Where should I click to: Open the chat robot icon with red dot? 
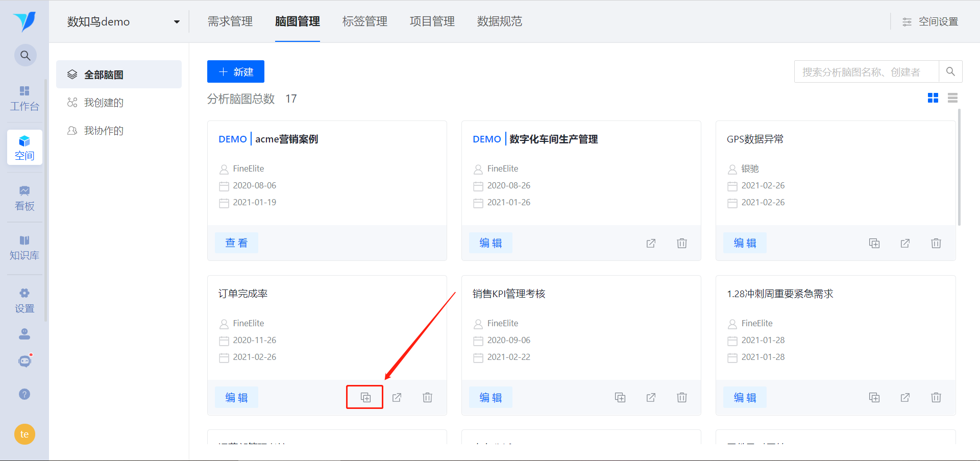tap(24, 361)
